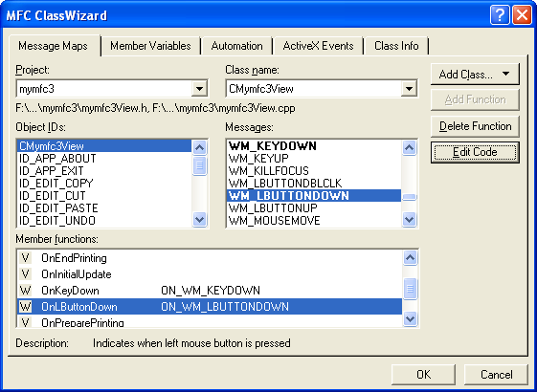Viewport: 537px width, 392px height.
Task: Select WM_LBUTTONUP in Messages list
Action: [x=314, y=208]
